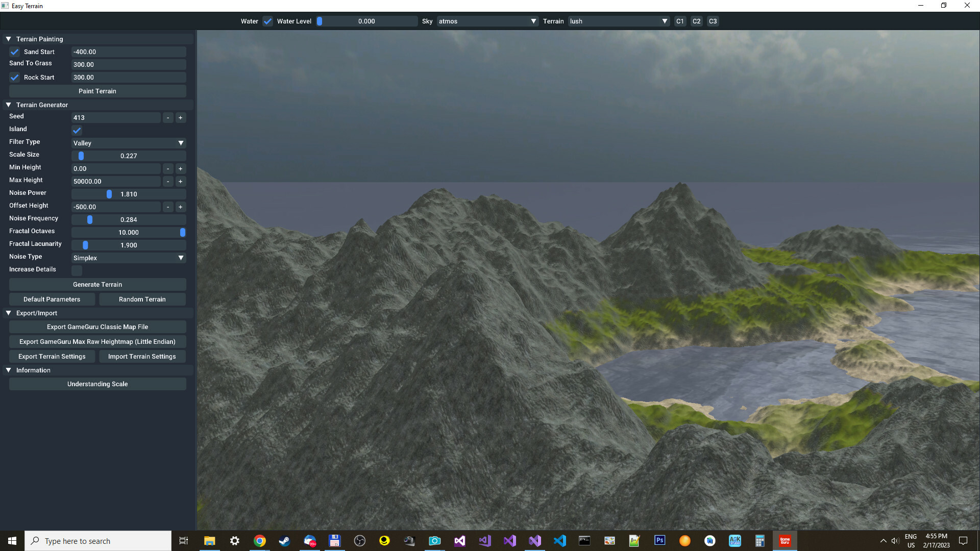Collapse the Terrain Painting section
The width and height of the screenshot is (980, 551).
8,39
